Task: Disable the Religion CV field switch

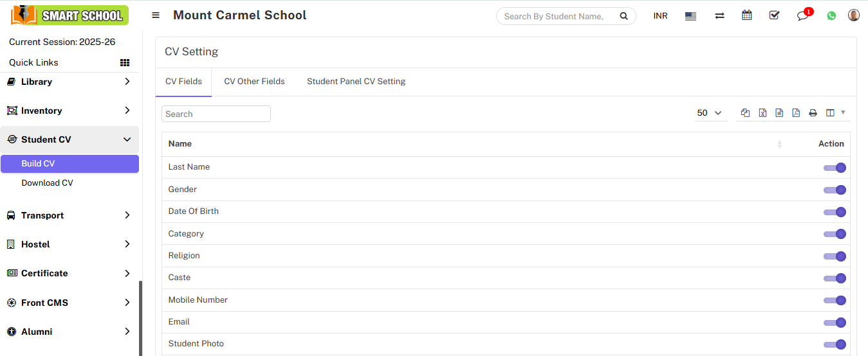Action: tap(835, 256)
